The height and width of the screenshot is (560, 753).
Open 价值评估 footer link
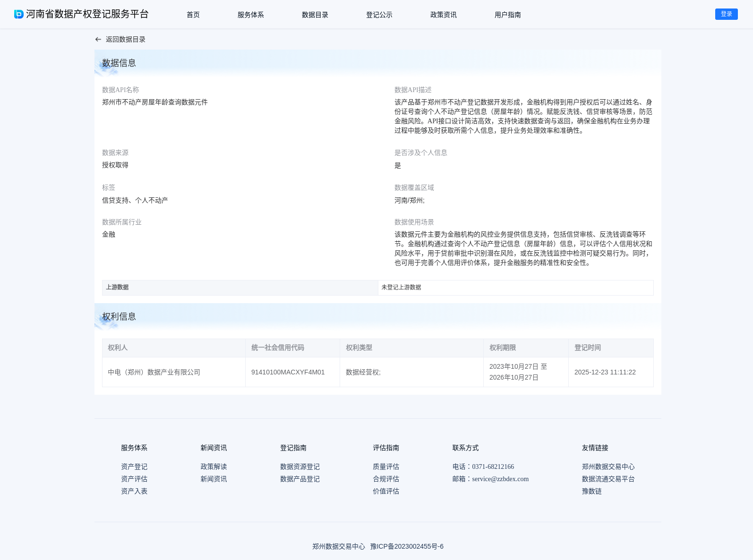pos(386,491)
